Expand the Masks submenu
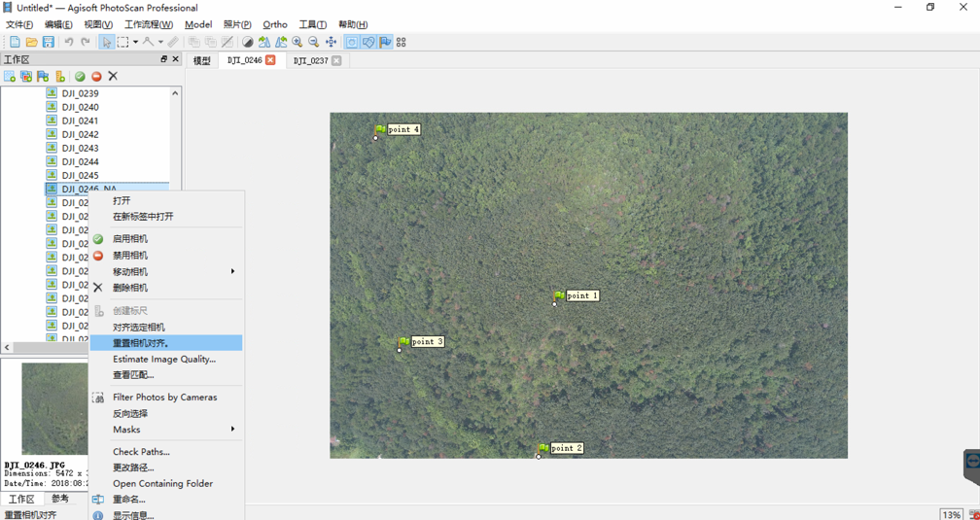980x520 pixels. tap(166, 430)
